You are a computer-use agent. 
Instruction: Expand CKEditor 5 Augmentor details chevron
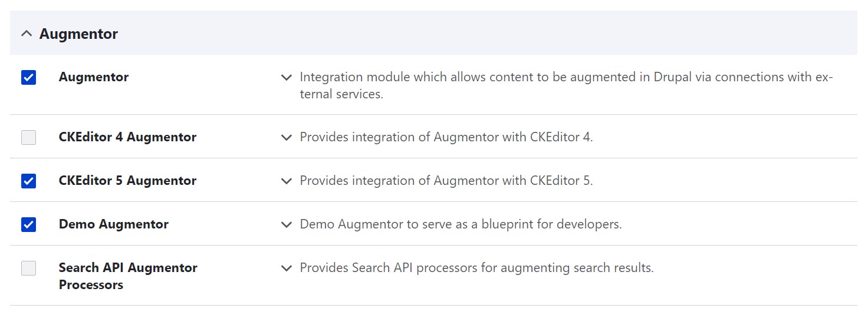click(287, 181)
